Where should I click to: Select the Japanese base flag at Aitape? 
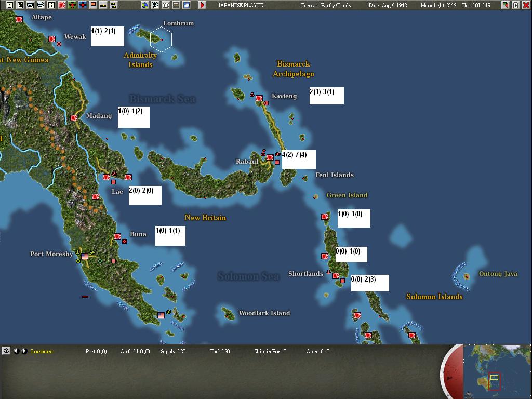[19, 19]
